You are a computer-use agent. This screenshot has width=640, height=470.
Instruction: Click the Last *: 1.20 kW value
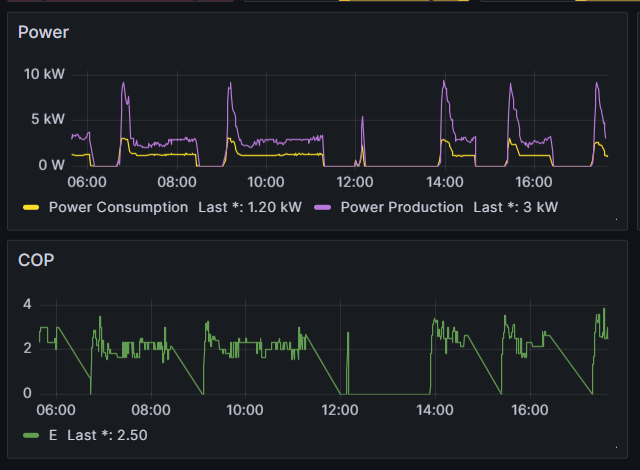pyautogui.click(x=250, y=207)
